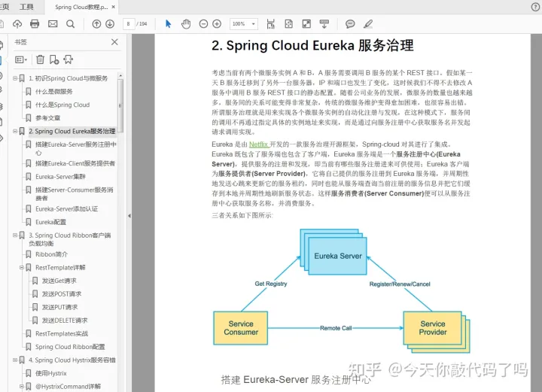542x392 pixels.
Task: Go to next page arrow
Action: point(110,24)
